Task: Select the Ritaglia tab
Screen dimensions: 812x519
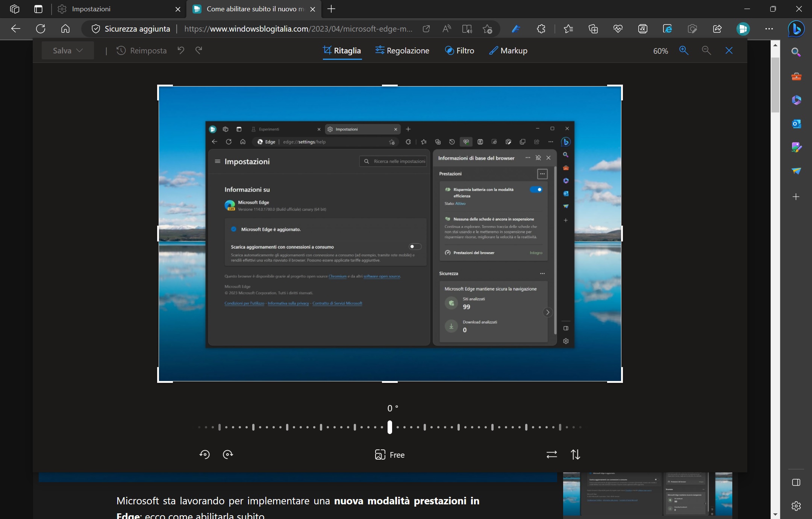Action: [342, 50]
